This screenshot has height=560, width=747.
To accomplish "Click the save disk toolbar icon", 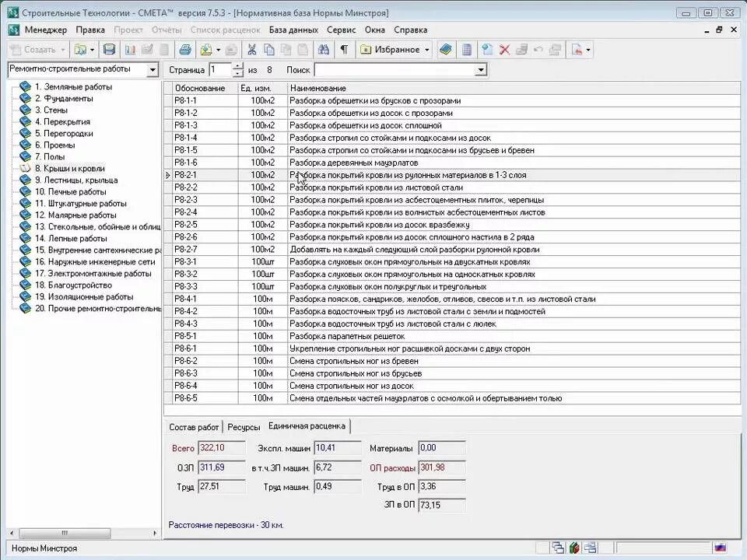I will pyautogui.click(x=110, y=50).
